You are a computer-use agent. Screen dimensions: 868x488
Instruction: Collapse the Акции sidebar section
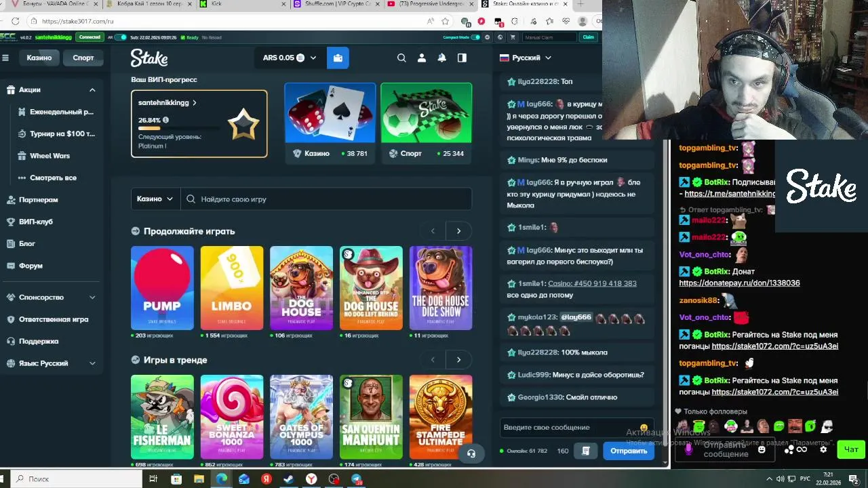92,89
